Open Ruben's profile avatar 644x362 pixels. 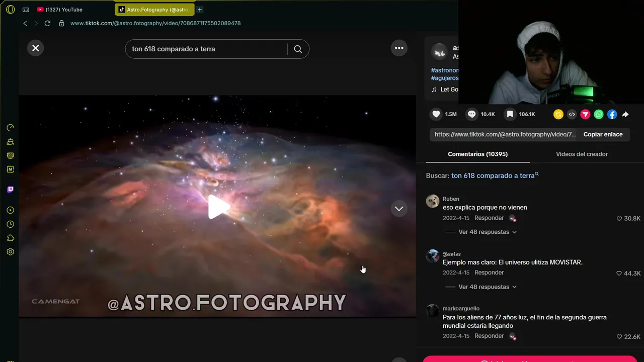point(433,201)
